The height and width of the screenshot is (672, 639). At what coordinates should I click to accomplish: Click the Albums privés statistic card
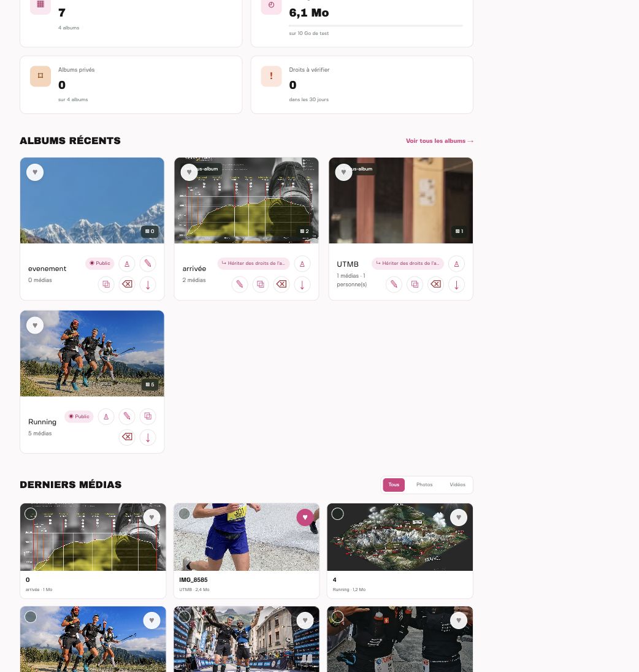(131, 85)
